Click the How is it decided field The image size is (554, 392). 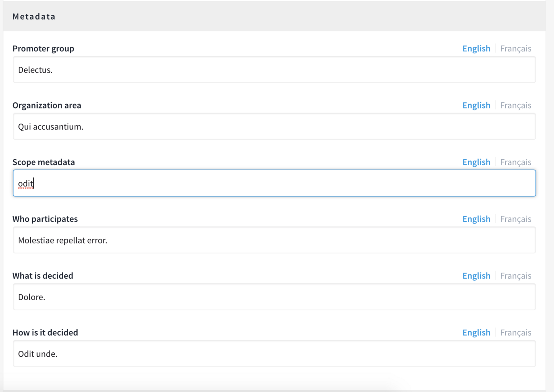pos(274,354)
